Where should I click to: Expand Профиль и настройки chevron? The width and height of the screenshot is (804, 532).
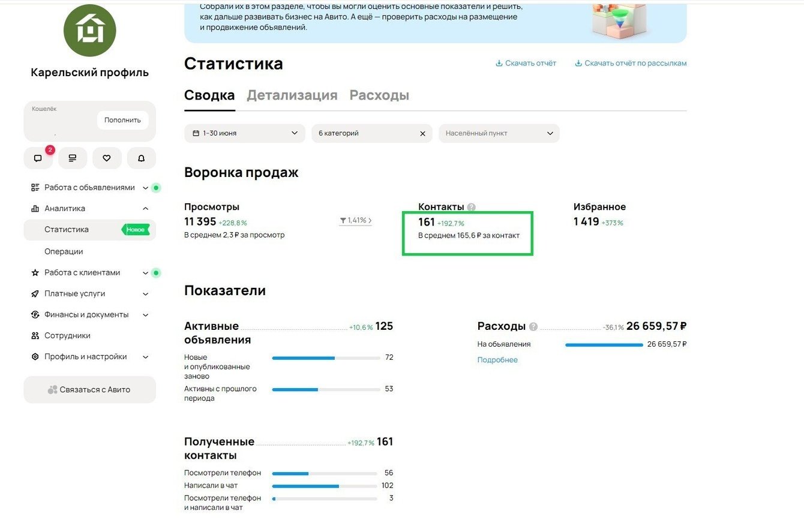145,357
